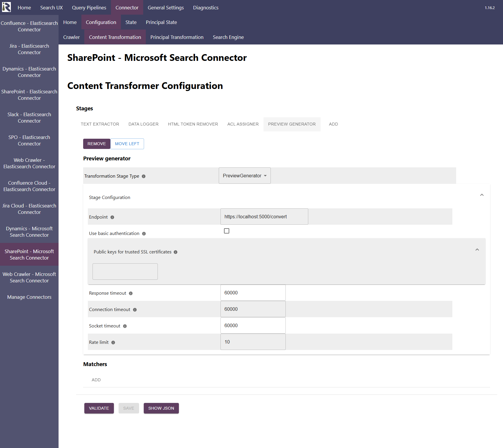Click info icon beside Response timeout

click(x=131, y=293)
